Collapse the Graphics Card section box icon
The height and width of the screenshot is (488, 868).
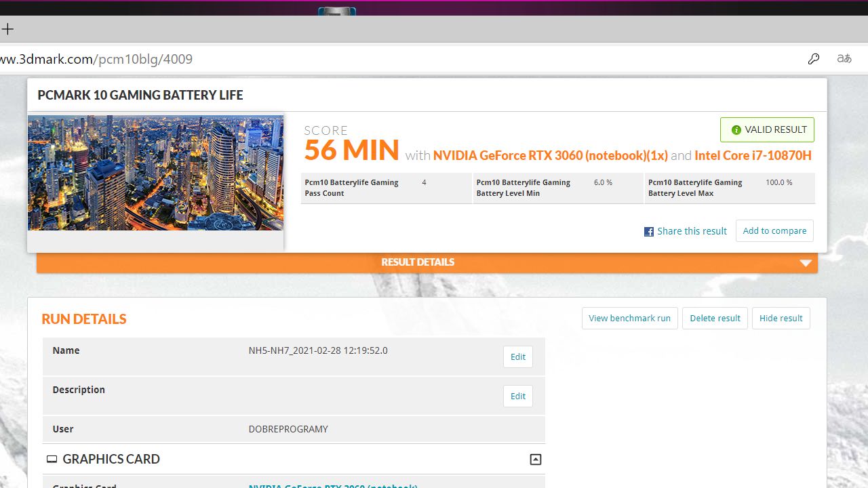(x=536, y=460)
